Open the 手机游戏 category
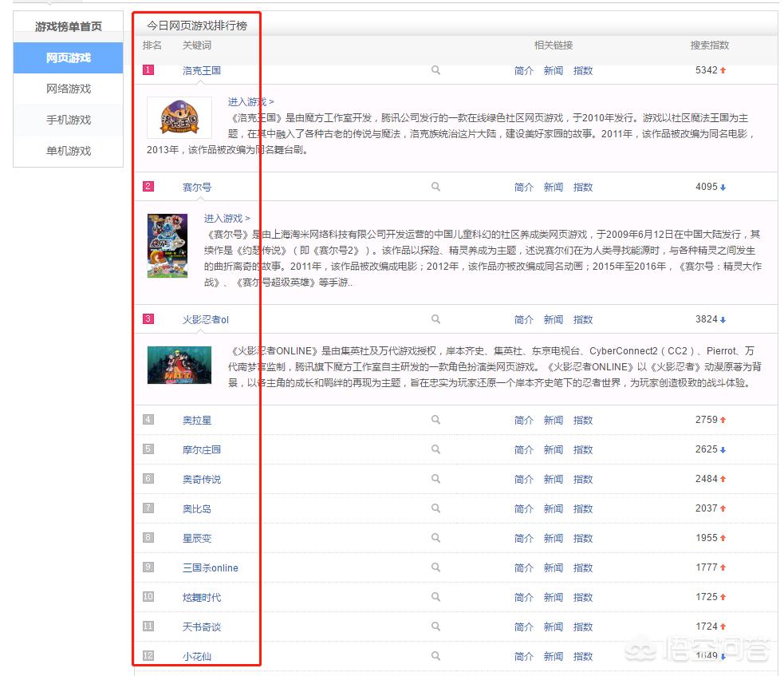Image resolution: width=784 pixels, height=676 pixels. (x=68, y=120)
